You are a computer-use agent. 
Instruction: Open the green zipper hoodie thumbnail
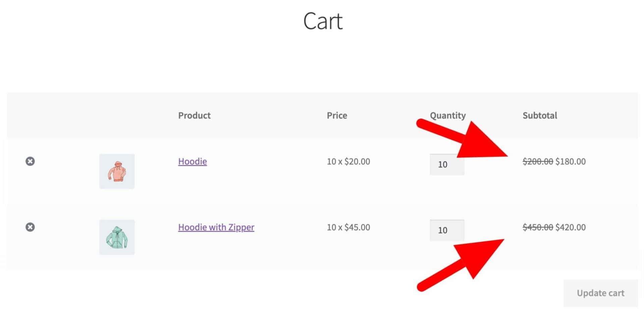coord(117,237)
